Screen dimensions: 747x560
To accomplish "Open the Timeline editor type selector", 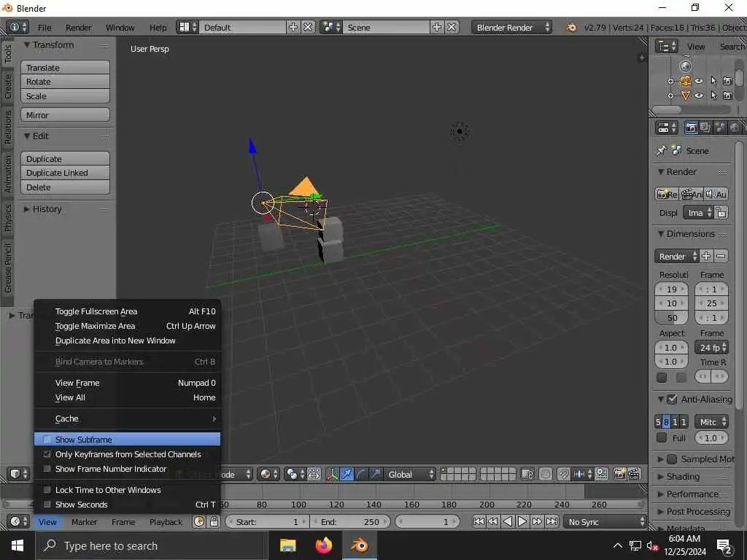I will pos(18,522).
